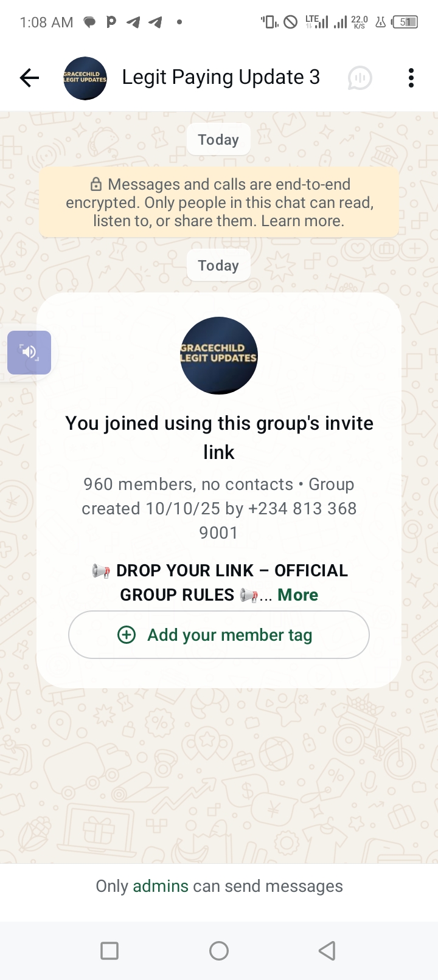Tap Add your member tag button

[219, 635]
